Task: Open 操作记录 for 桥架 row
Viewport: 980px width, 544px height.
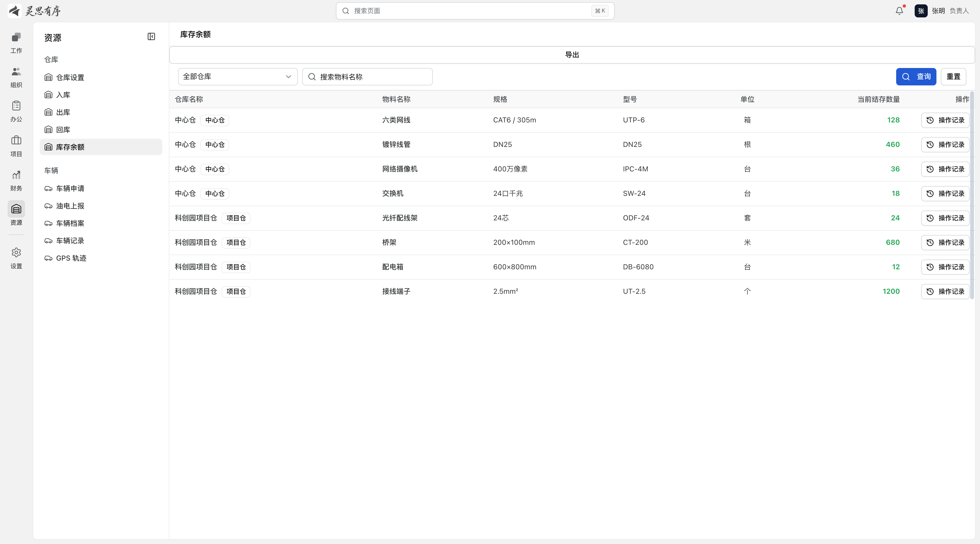Action: coord(945,243)
